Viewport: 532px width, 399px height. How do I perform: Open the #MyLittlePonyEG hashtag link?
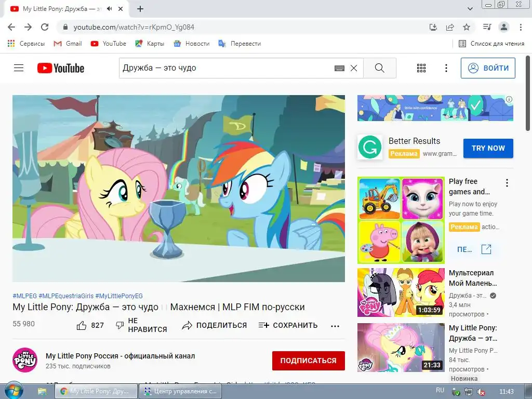click(x=119, y=296)
